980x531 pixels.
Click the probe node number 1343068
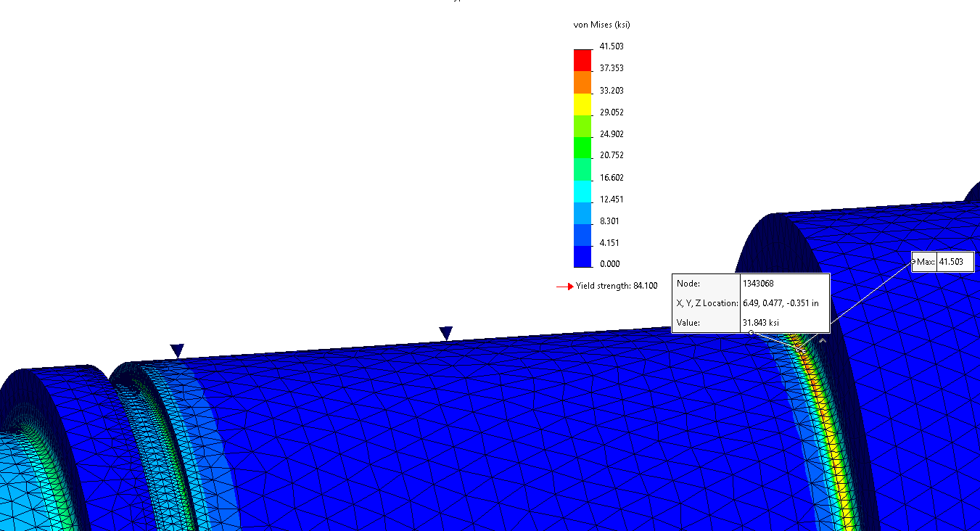pyautogui.click(x=758, y=284)
